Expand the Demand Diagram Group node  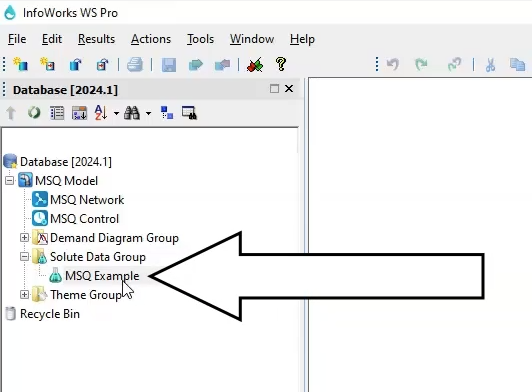click(x=24, y=238)
